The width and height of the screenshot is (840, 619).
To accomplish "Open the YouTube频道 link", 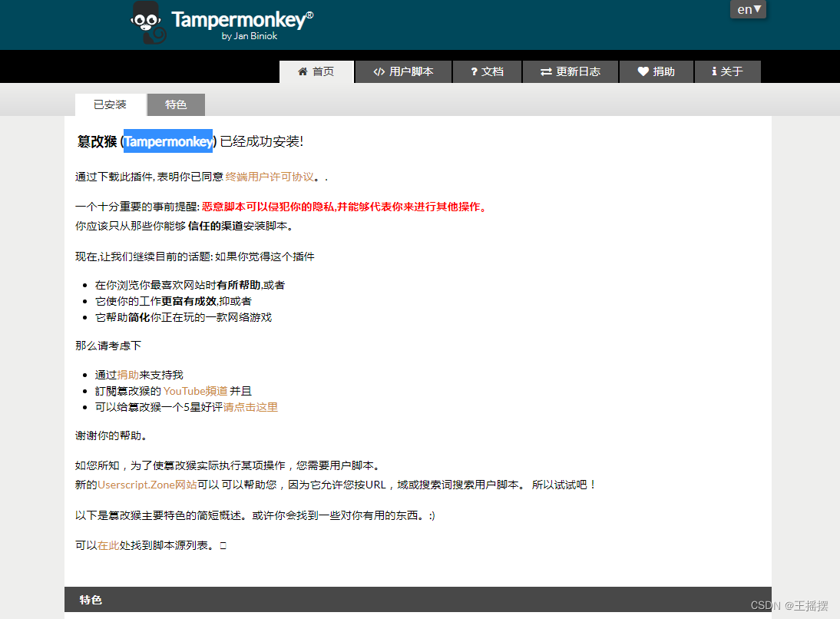I will [196, 391].
